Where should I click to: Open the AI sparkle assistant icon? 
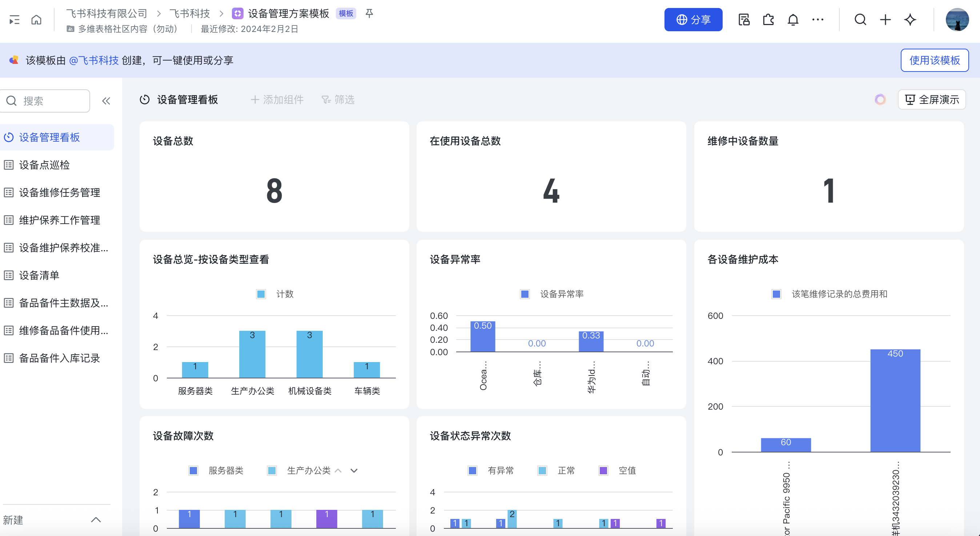point(910,19)
